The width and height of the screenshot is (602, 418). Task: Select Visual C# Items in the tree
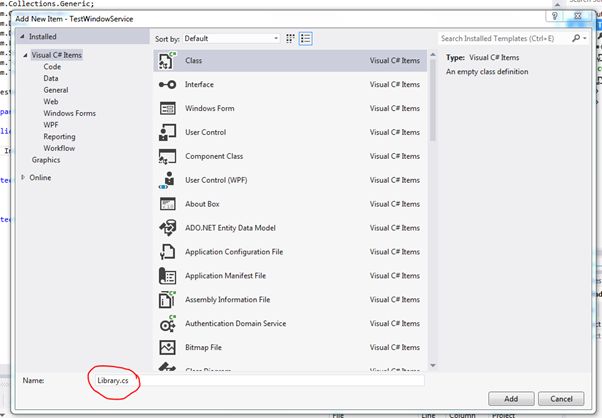[x=56, y=55]
